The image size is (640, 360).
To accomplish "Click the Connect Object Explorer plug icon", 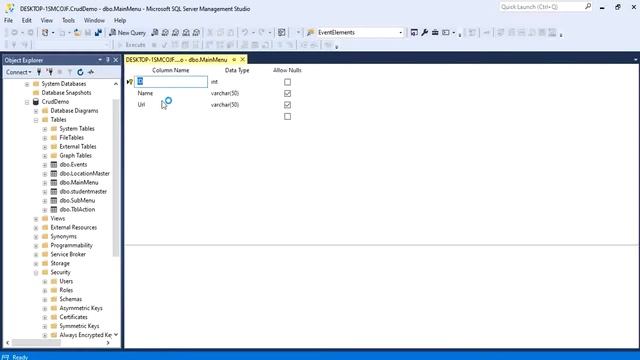I will coord(39,72).
